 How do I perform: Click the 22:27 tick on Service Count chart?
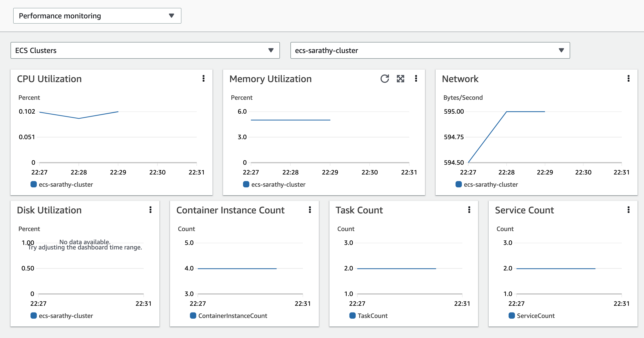[x=516, y=304]
